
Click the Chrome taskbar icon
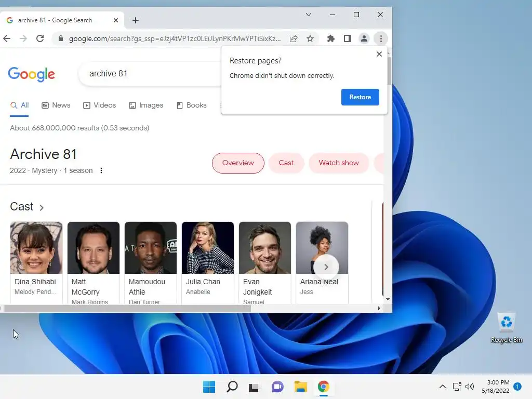pos(323,387)
